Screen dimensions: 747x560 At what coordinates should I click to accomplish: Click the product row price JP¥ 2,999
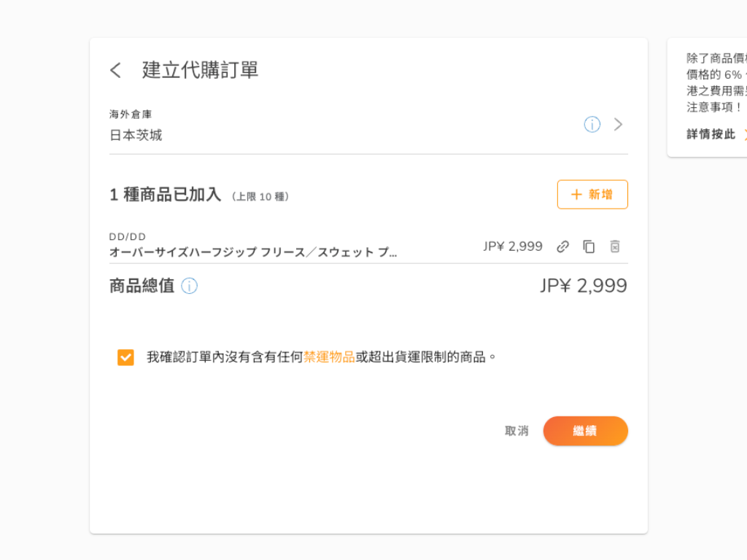[513, 246]
